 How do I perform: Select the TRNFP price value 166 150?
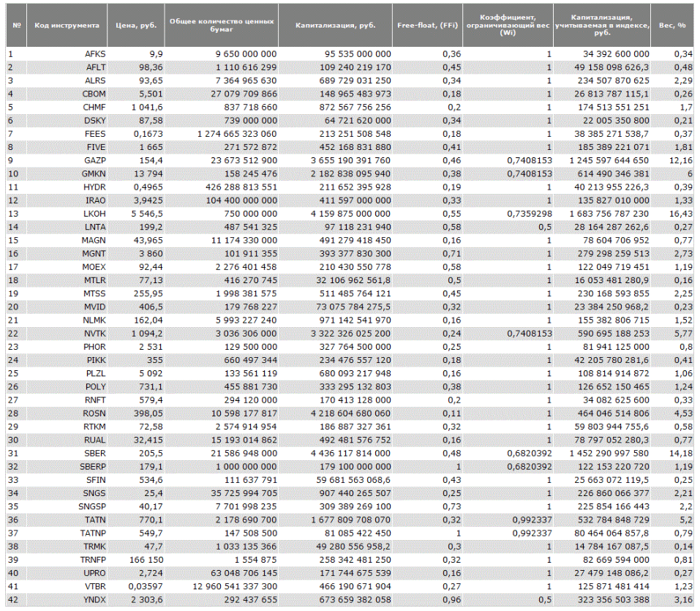146,560
